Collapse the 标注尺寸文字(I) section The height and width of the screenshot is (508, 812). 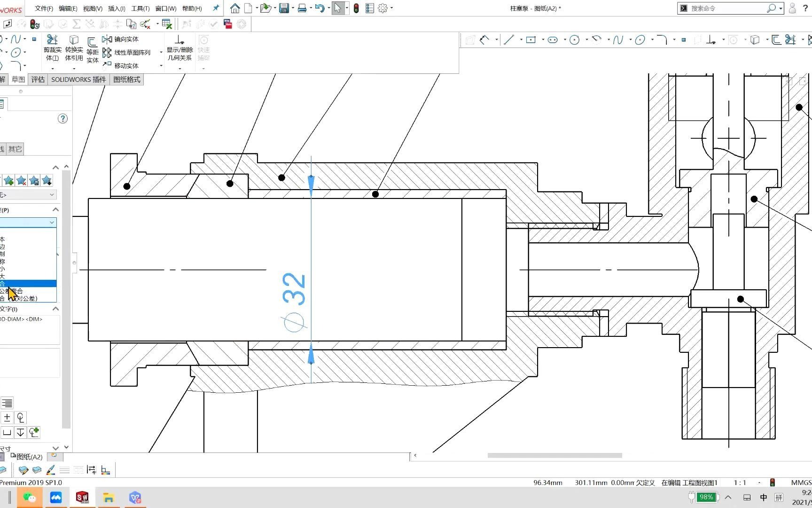click(55, 309)
